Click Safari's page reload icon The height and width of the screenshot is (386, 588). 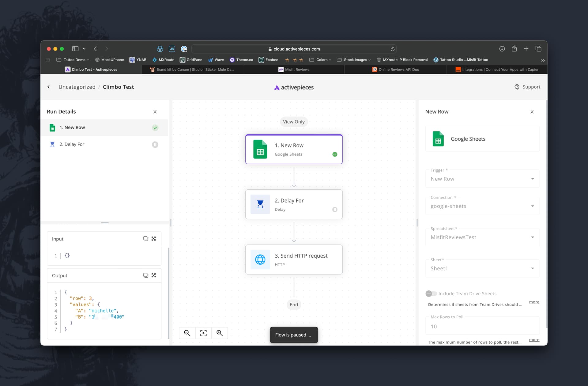tap(392, 49)
